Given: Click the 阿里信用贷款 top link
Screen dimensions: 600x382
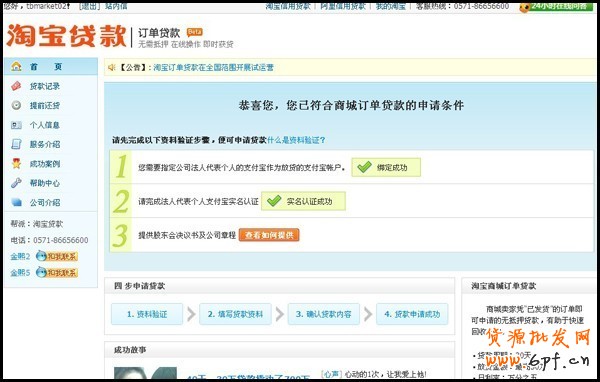Looking at the screenshot, I should (343, 6).
